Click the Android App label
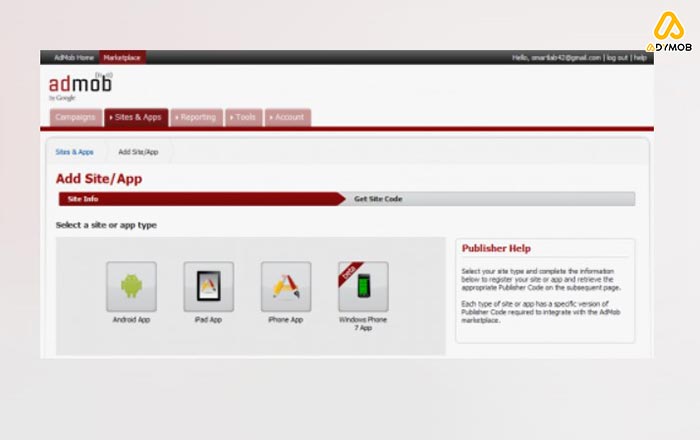700x440 pixels. coord(131,320)
